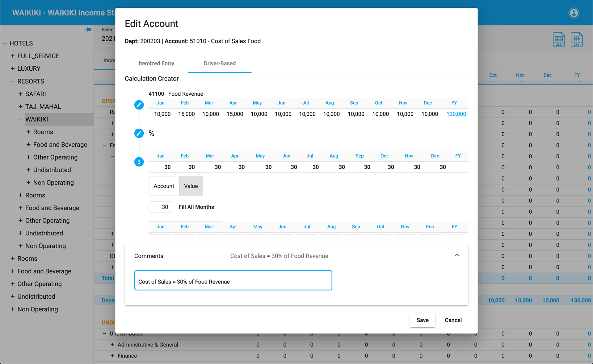The width and height of the screenshot is (593, 364).
Task: Click the Calculation Creator heading
Action: [152, 78]
